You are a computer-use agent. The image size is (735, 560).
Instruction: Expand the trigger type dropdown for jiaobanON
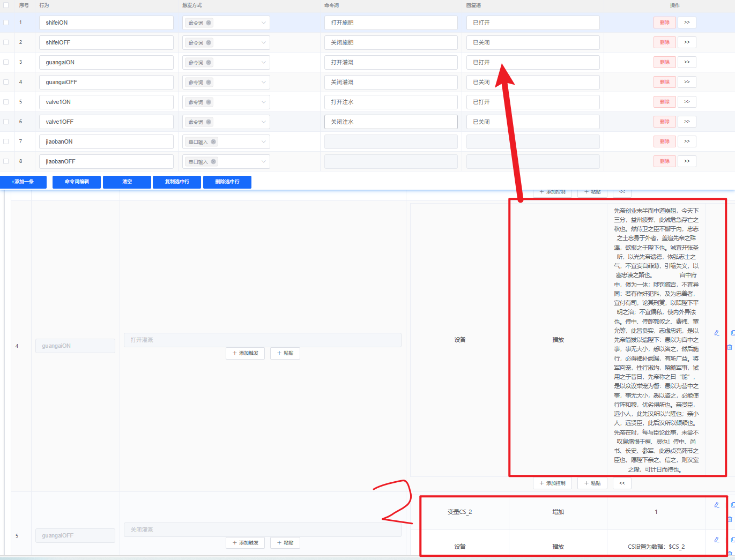click(x=263, y=142)
